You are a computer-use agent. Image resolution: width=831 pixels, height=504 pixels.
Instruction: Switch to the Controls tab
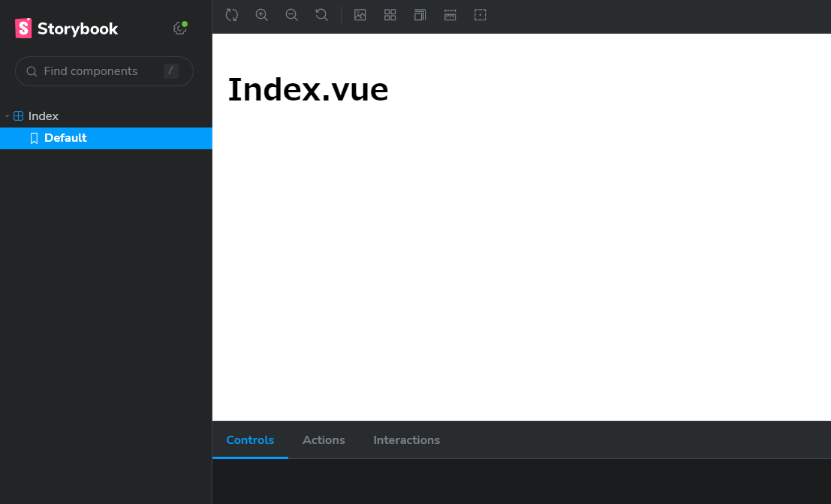pyautogui.click(x=250, y=440)
